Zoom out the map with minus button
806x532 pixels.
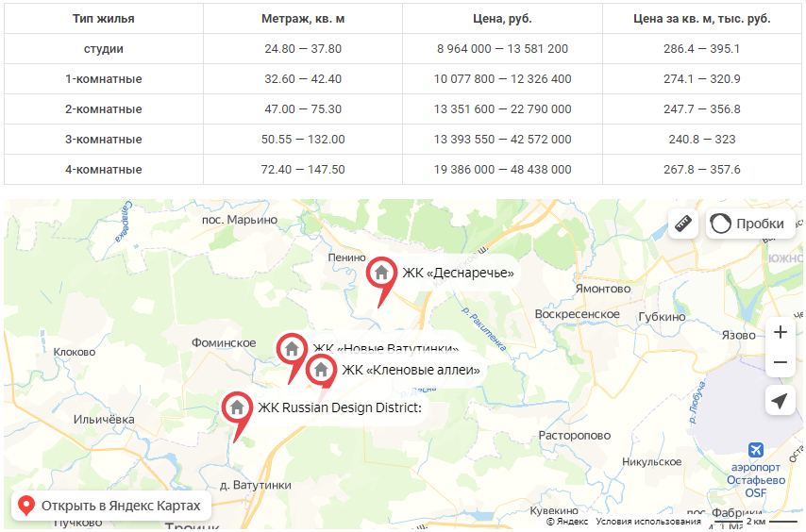point(781,362)
